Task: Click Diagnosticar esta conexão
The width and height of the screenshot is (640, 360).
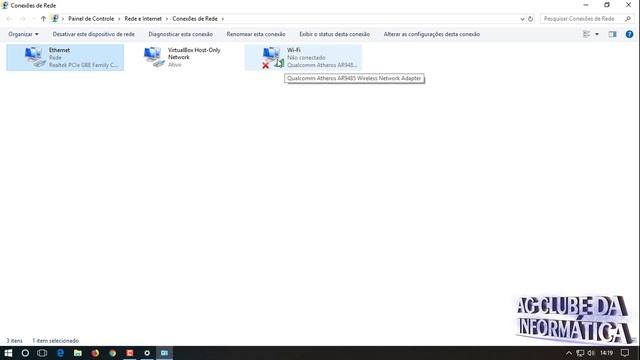Action: click(x=180, y=34)
